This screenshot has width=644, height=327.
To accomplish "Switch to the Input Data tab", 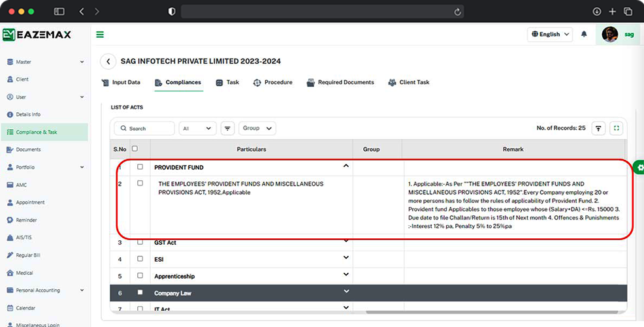I will pos(121,82).
